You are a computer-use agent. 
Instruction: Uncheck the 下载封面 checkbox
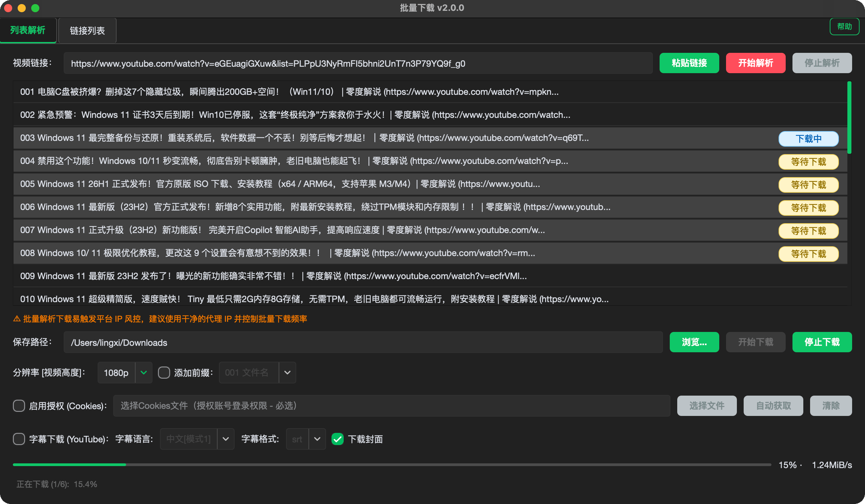tap(337, 439)
